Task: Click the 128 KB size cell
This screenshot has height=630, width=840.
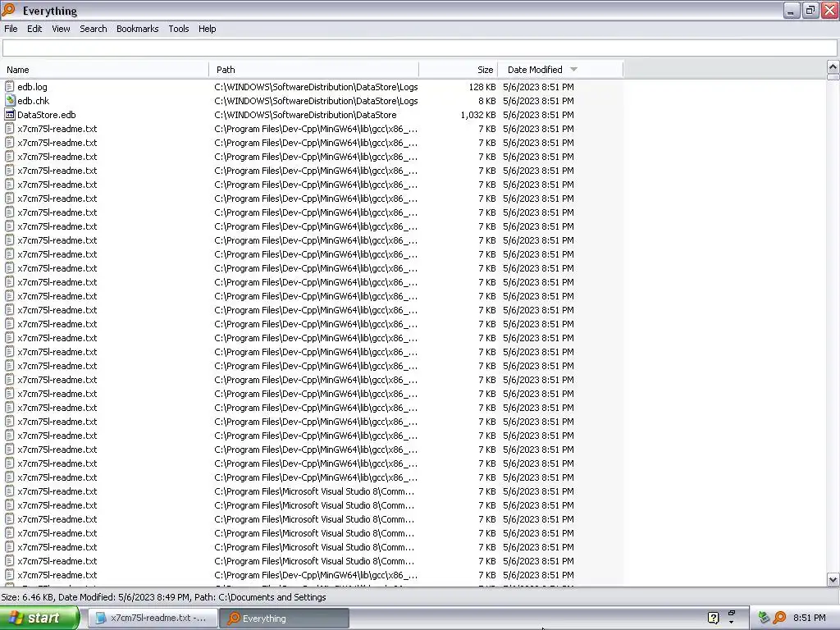Action: point(482,86)
